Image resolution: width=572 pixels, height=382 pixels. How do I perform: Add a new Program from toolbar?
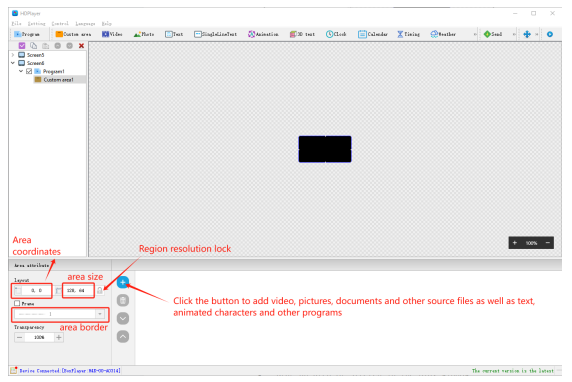point(27,34)
